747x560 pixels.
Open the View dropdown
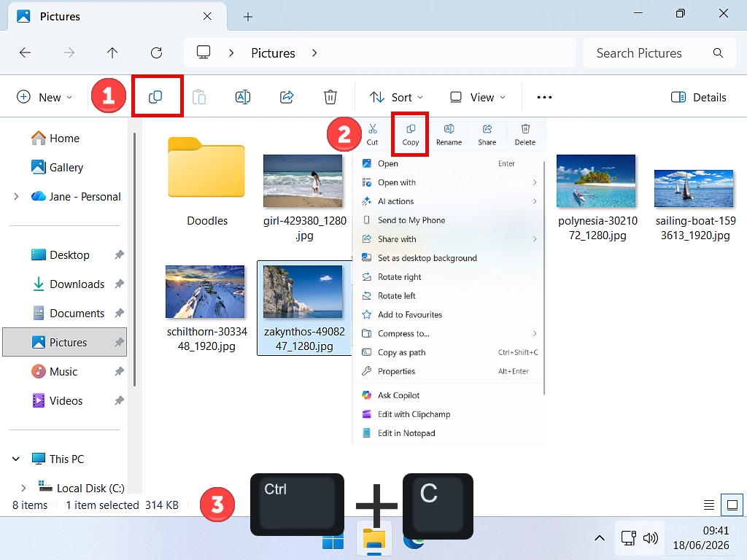478,97
